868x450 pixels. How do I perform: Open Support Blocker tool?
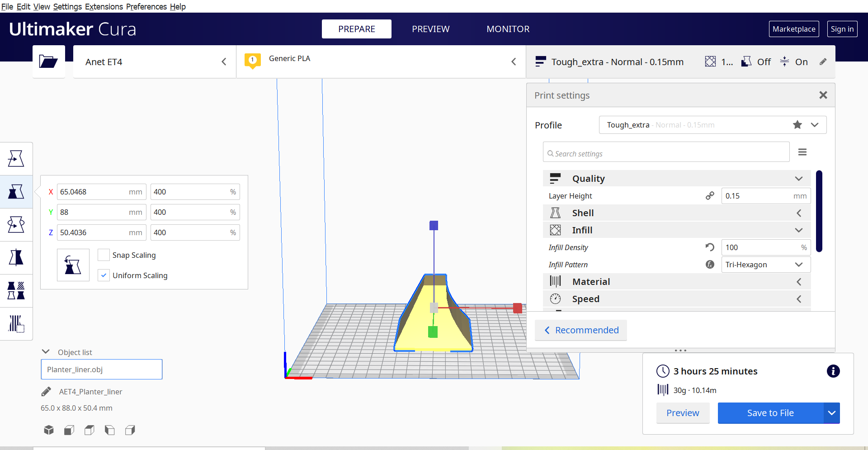(x=16, y=323)
